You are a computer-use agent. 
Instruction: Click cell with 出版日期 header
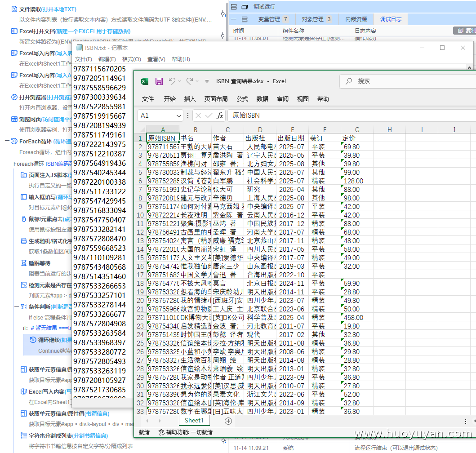click(x=292, y=138)
